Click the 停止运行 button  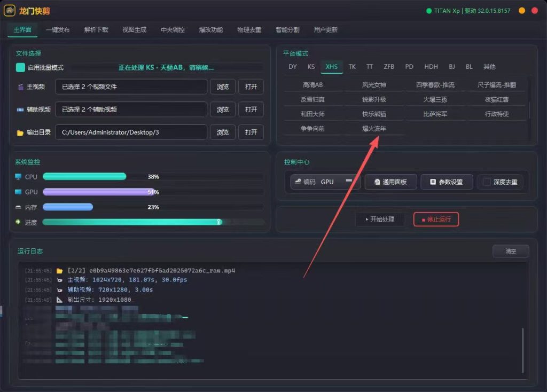436,219
